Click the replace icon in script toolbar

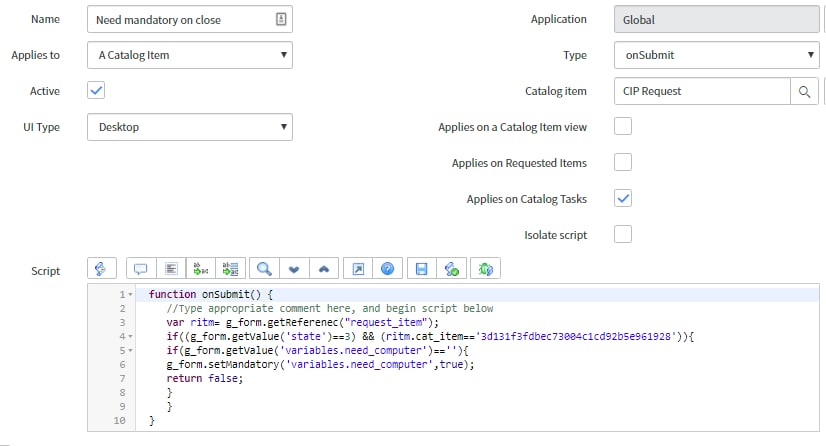[201, 269]
